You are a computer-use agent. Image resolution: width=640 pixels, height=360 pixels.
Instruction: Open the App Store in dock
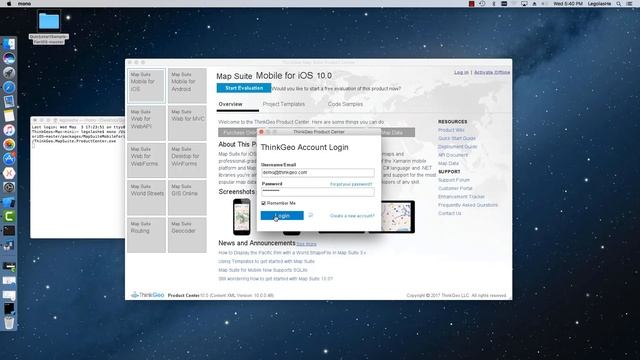(9, 159)
